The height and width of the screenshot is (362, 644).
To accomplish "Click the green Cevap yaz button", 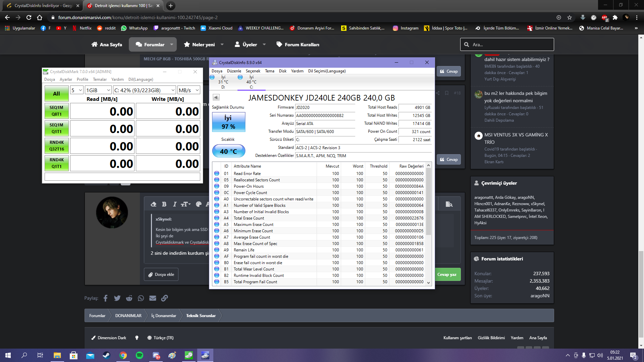I will (x=447, y=275).
